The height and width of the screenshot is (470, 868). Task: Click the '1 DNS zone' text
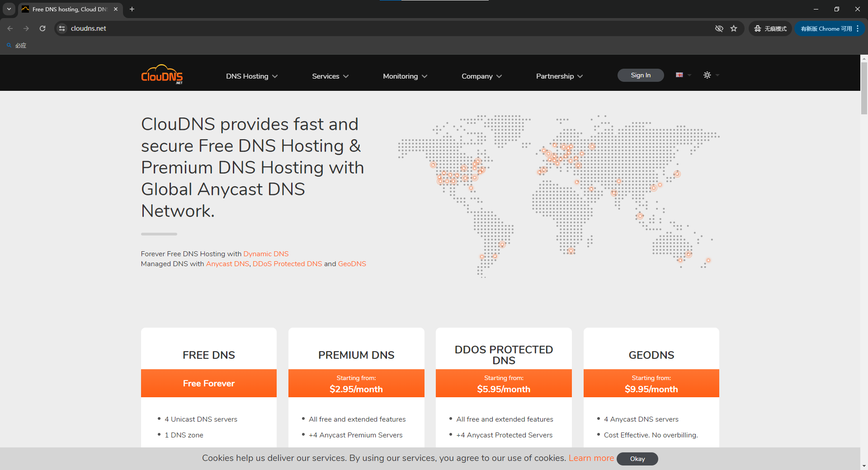(184, 435)
